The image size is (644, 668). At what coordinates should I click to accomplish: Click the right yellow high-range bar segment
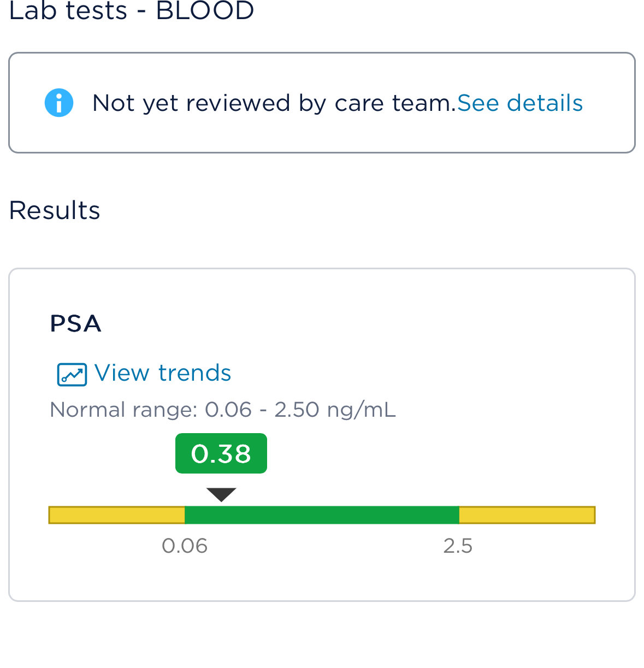click(527, 515)
